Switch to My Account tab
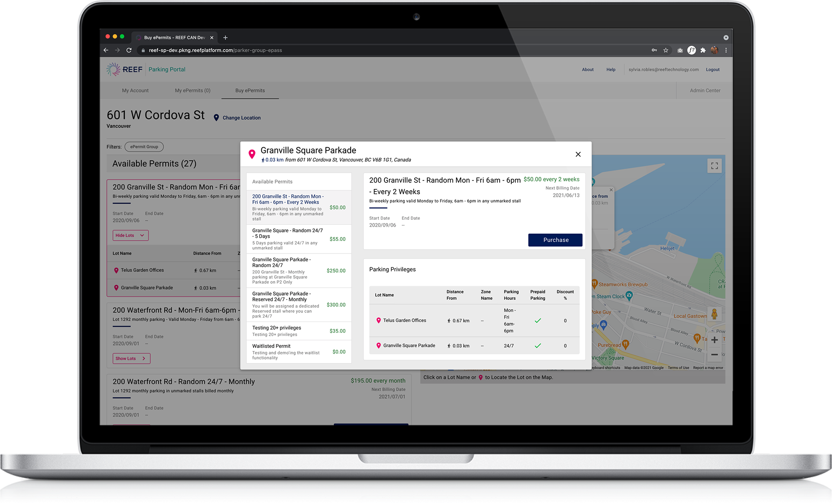 tap(135, 91)
